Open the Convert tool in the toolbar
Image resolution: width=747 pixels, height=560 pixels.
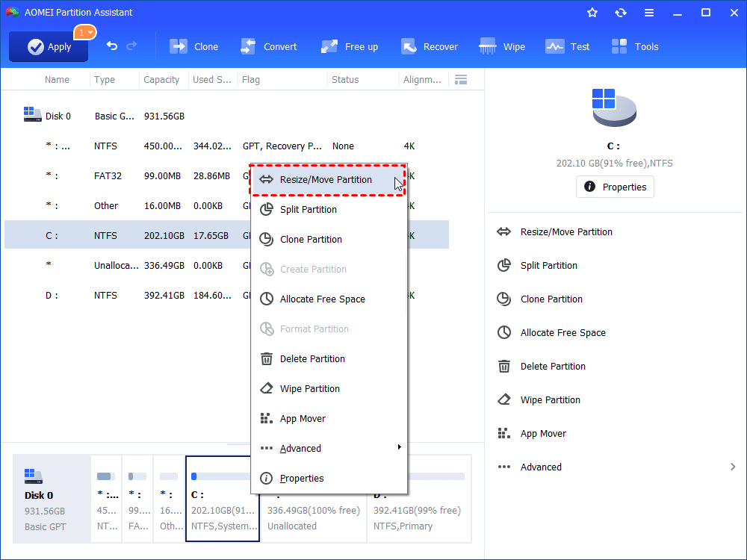(269, 46)
